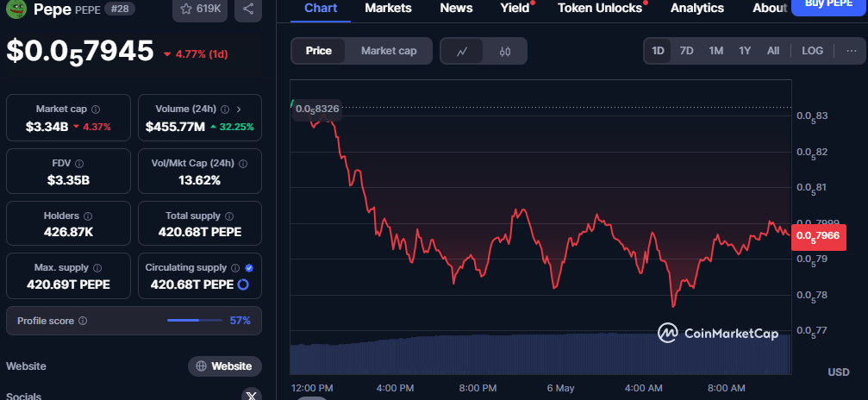The image size is (868, 400).
Task: Select the 1D time range
Action: (658, 51)
